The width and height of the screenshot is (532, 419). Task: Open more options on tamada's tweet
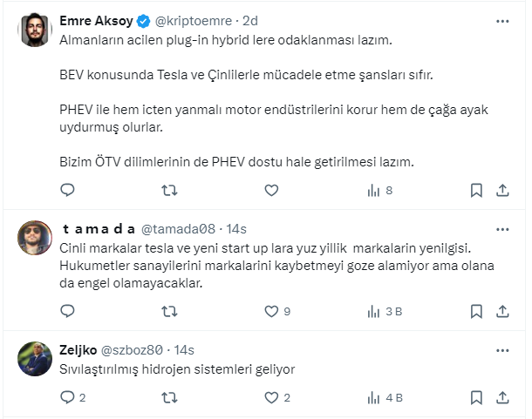click(503, 229)
